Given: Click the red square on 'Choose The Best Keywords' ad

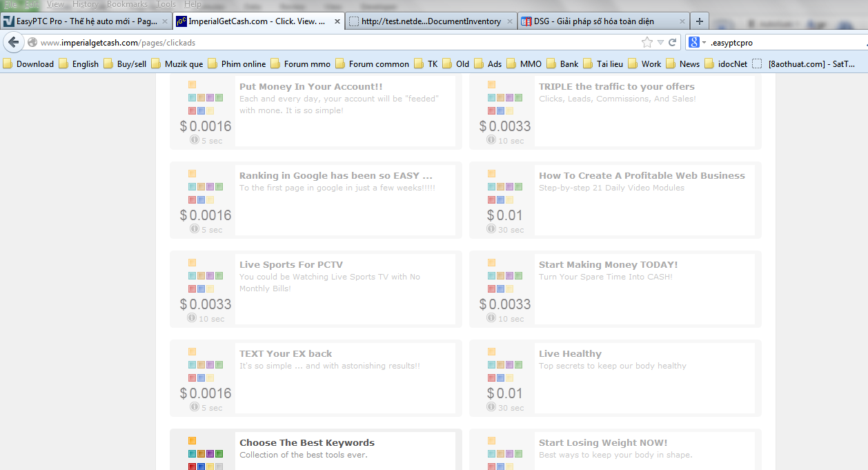Looking at the screenshot, I should pyautogui.click(x=193, y=467).
